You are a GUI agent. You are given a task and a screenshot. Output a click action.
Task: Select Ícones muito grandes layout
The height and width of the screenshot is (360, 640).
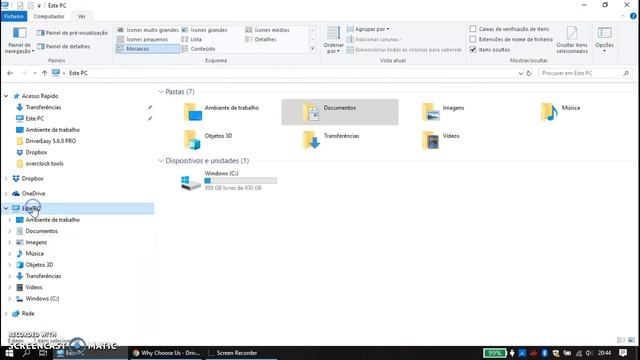[148, 30]
